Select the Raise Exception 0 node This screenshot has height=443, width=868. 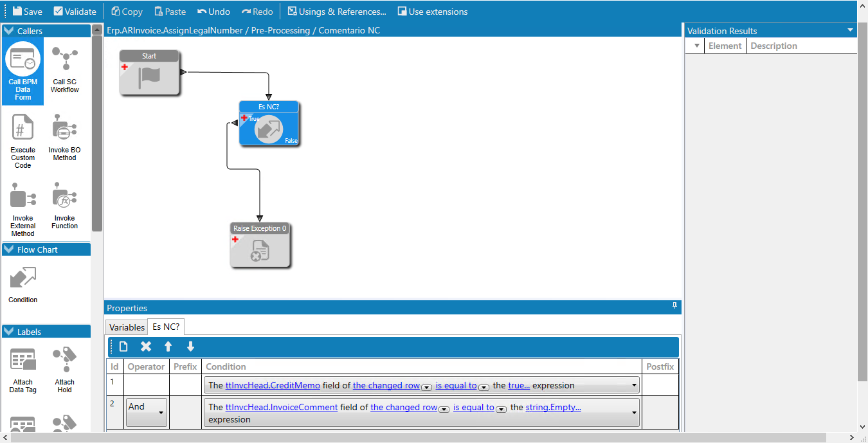[260, 244]
